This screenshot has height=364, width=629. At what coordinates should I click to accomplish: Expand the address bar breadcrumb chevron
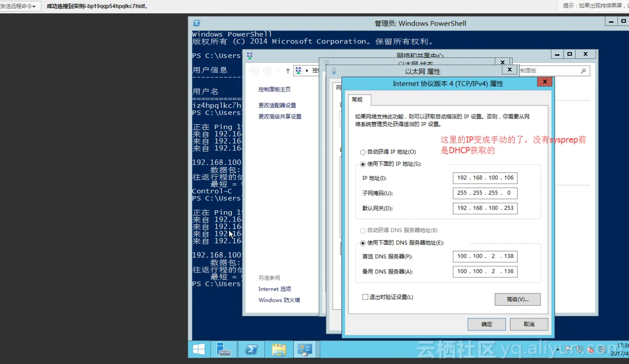(x=307, y=71)
